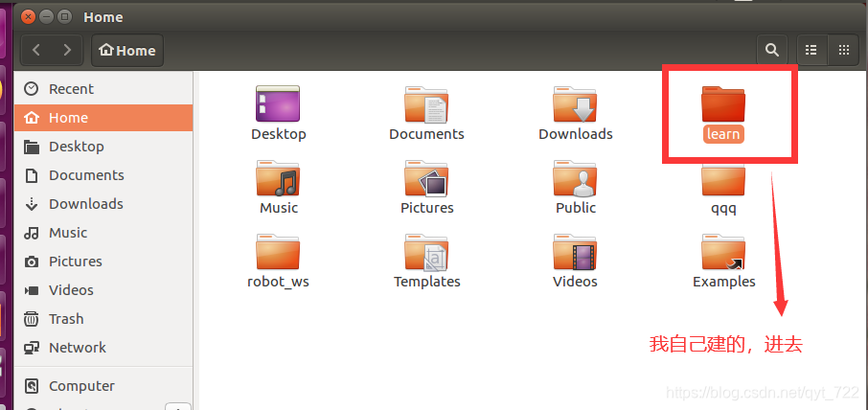Select the learn folder icon
This screenshot has width=868, height=410.
click(723, 103)
